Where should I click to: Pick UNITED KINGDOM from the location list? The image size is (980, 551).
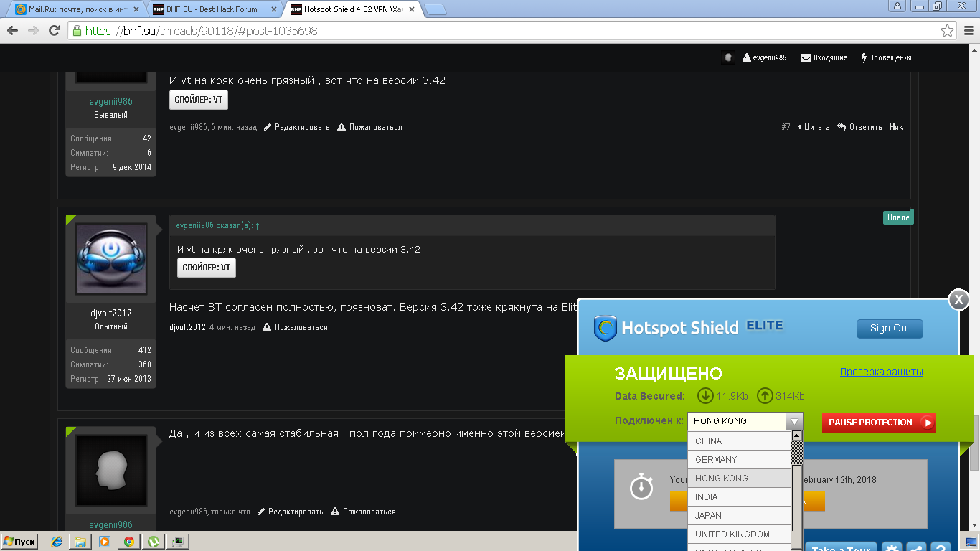coord(739,534)
